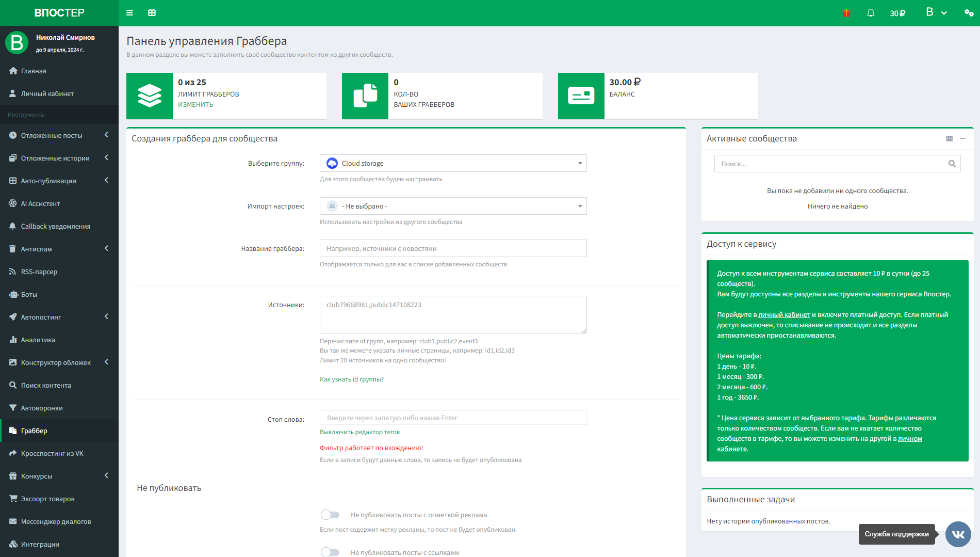Viewport: 980px width, 557px height.
Task: Open settings gears icon in top right
Action: pyautogui.click(x=969, y=13)
